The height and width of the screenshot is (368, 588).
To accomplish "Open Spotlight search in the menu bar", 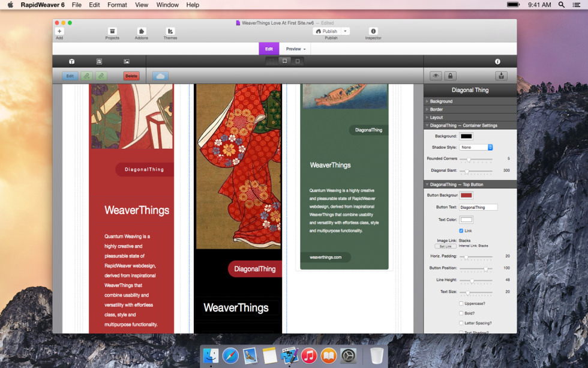I will point(562,5).
